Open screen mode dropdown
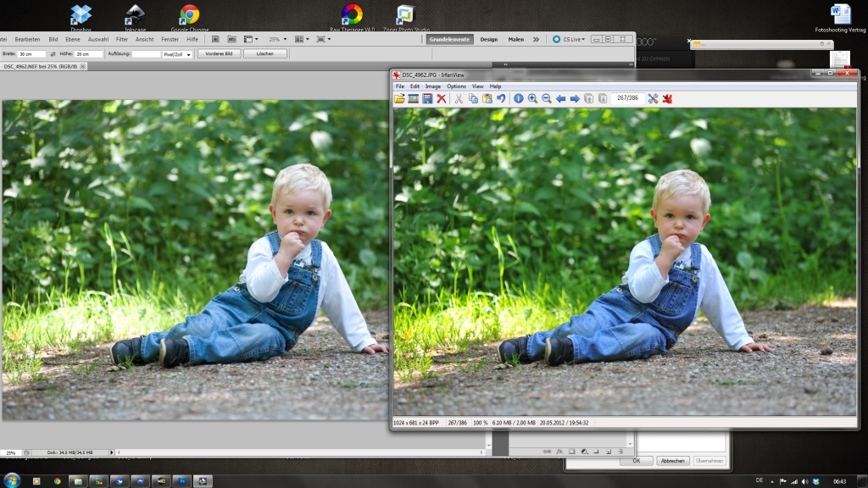The height and width of the screenshot is (488, 868). click(x=323, y=39)
